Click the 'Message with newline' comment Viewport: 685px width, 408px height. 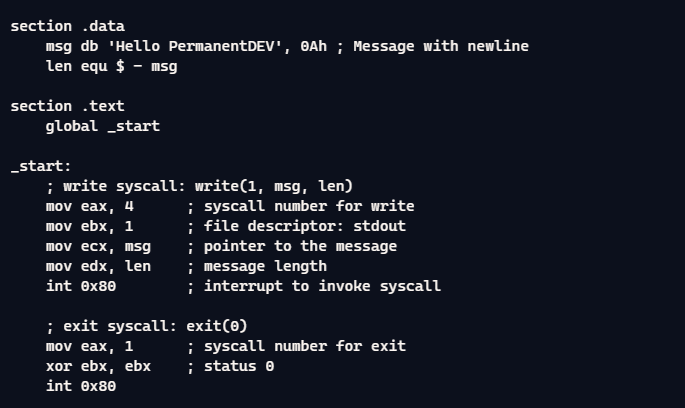(x=441, y=46)
